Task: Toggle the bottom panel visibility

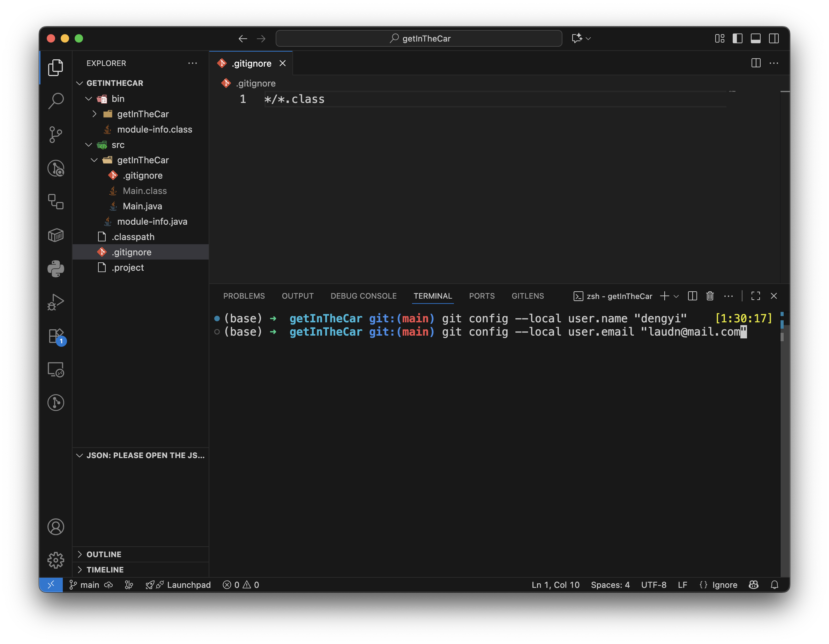Action: 755,38
